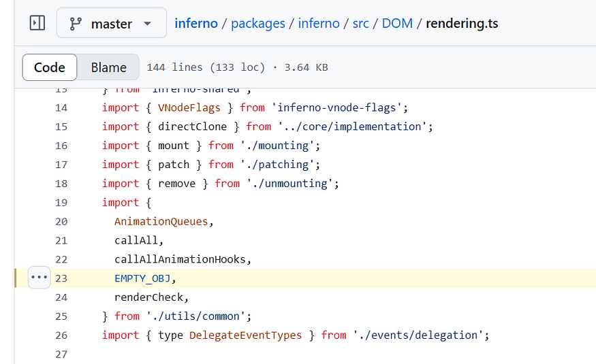
Task: Select line number 17
Action: click(x=61, y=165)
